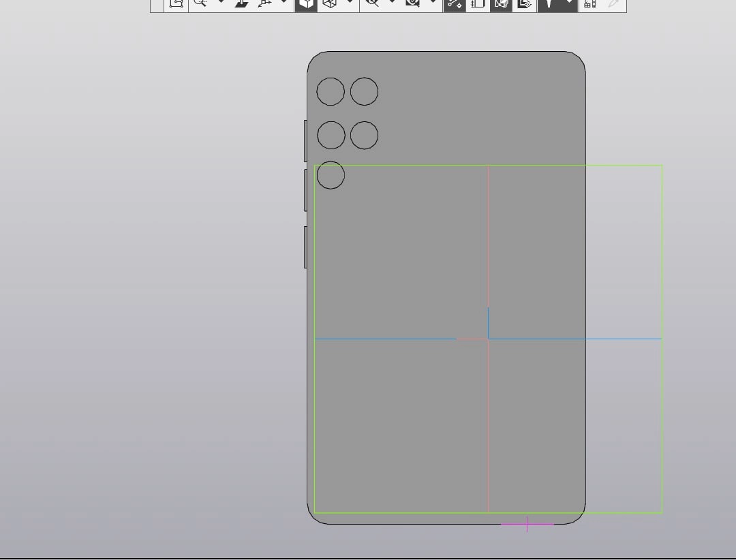Click the greyed pencil icon
The width and height of the screenshot is (736, 560).
pos(613,4)
